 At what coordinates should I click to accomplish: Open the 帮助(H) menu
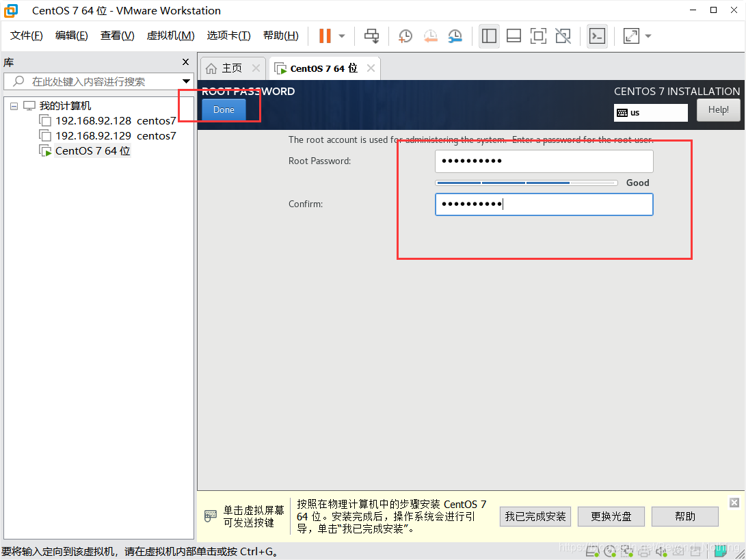(281, 36)
